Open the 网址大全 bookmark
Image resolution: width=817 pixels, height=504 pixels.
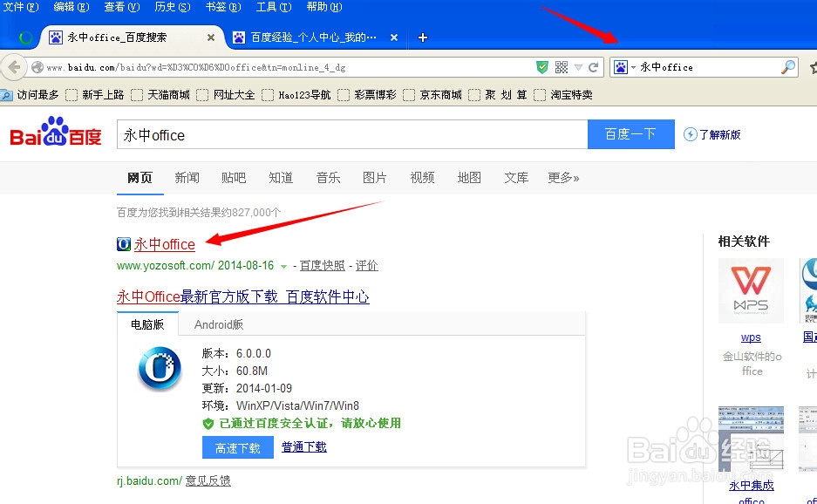pyautogui.click(x=226, y=95)
